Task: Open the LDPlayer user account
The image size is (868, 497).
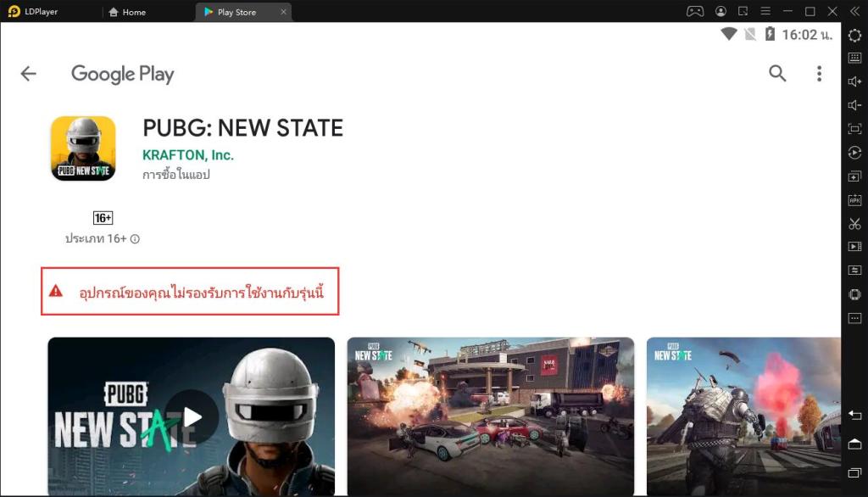Action: pos(721,11)
